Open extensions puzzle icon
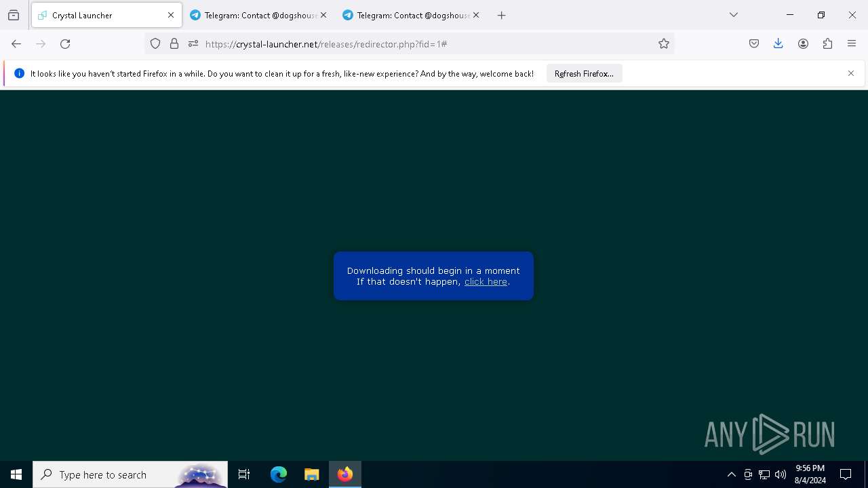This screenshot has width=868, height=488. [827, 44]
